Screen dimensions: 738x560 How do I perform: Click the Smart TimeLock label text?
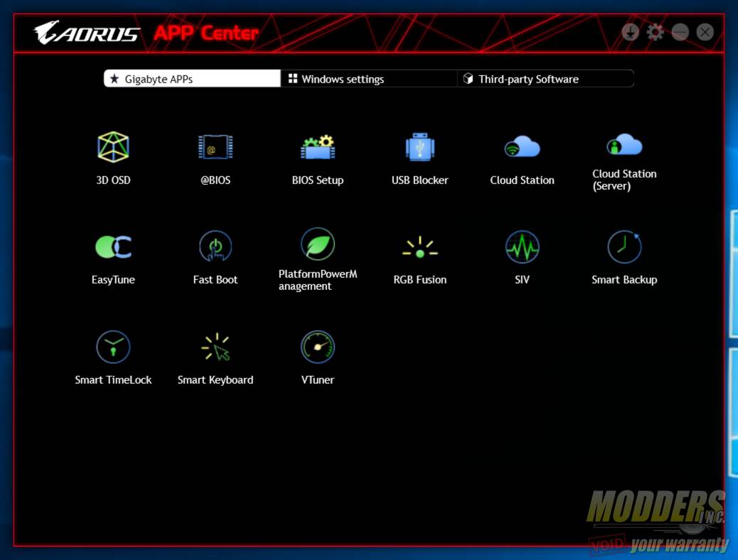coord(113,379)
